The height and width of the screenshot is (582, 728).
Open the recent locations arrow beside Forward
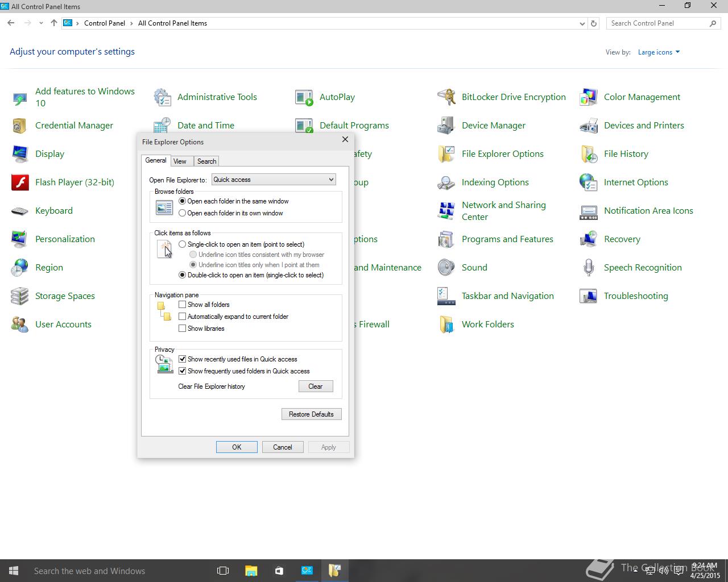coord(41,23)
